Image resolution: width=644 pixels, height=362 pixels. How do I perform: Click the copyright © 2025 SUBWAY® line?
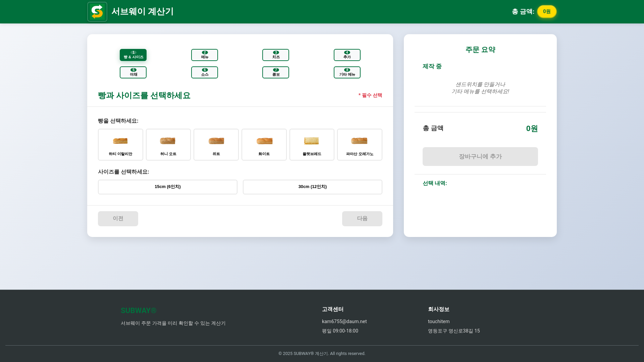[322, 354]
